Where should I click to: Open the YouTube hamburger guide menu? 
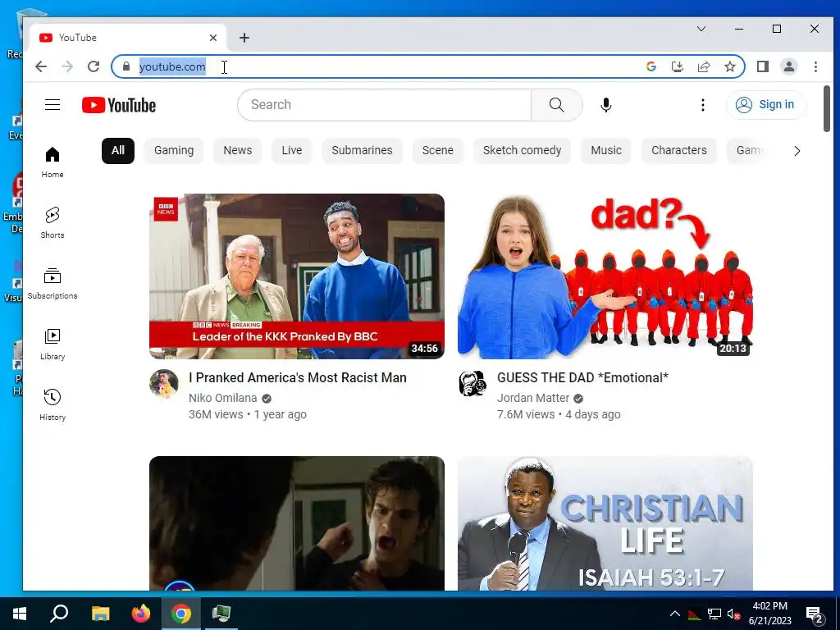(x=52, y=104)
